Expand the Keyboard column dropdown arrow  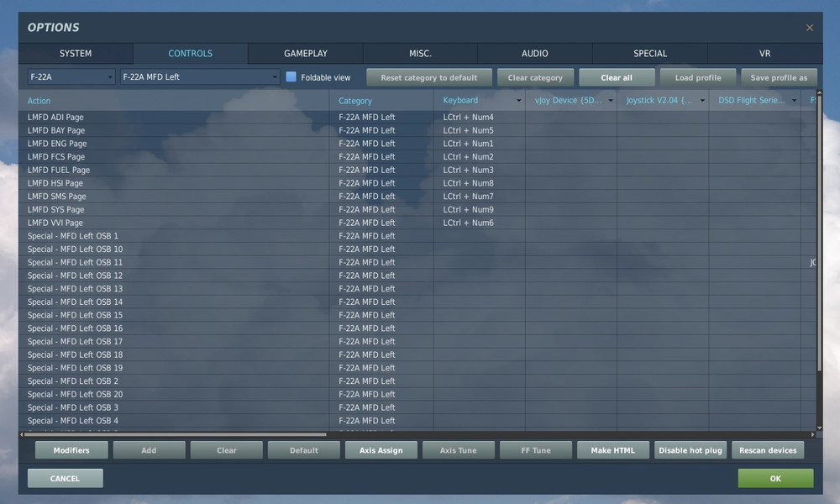pos(518,100)
